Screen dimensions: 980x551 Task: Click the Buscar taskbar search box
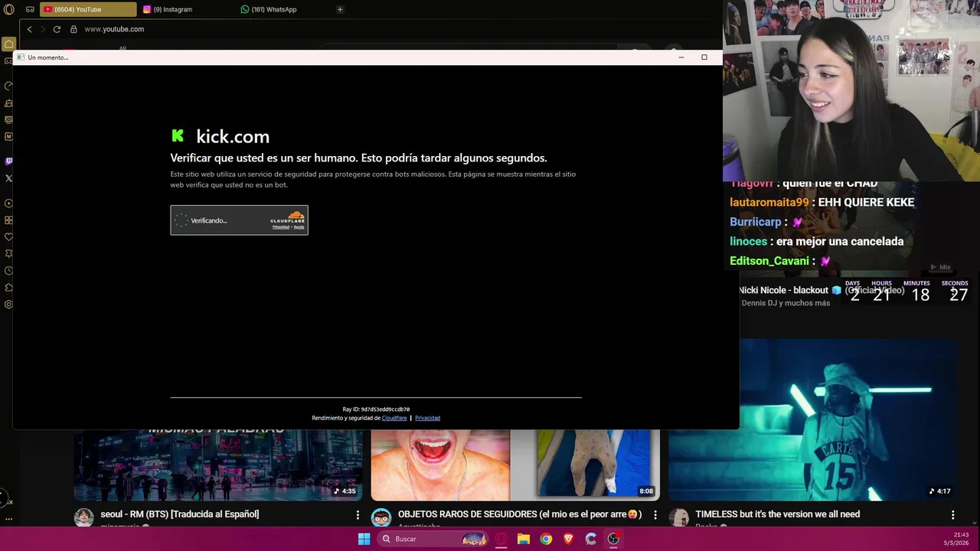tap(433, 539)
